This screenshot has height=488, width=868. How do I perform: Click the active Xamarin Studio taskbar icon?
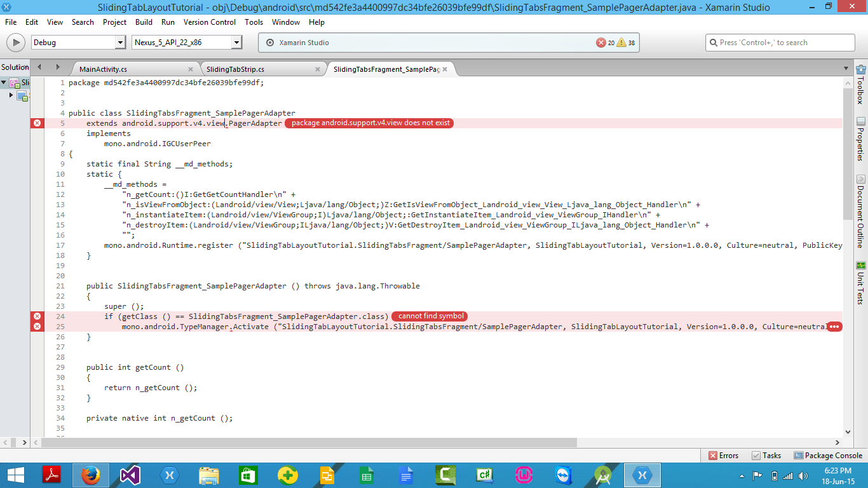point(642,475)
